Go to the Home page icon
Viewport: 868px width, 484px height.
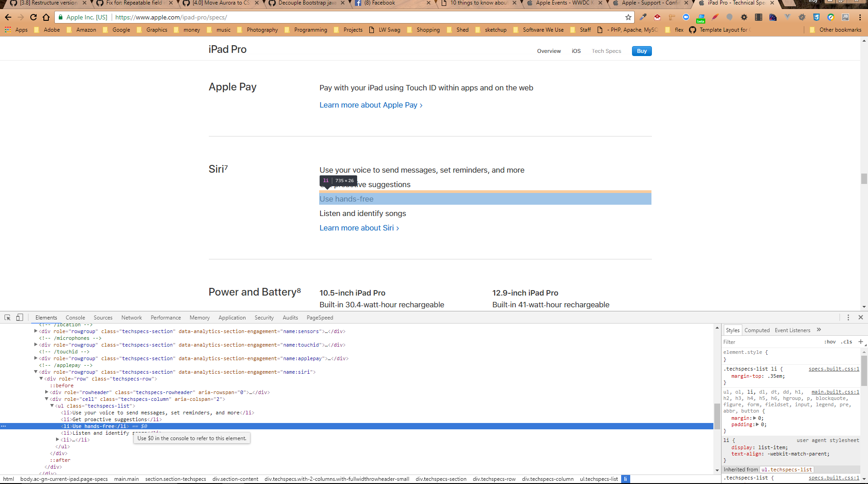point(46,17)
